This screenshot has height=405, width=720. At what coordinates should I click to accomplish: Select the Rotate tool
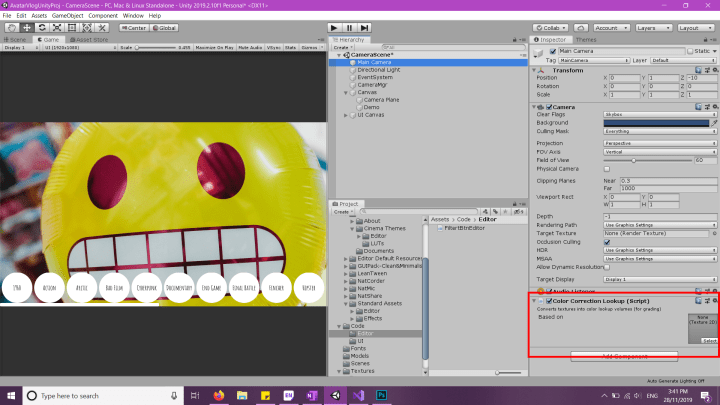click(39, 28)
